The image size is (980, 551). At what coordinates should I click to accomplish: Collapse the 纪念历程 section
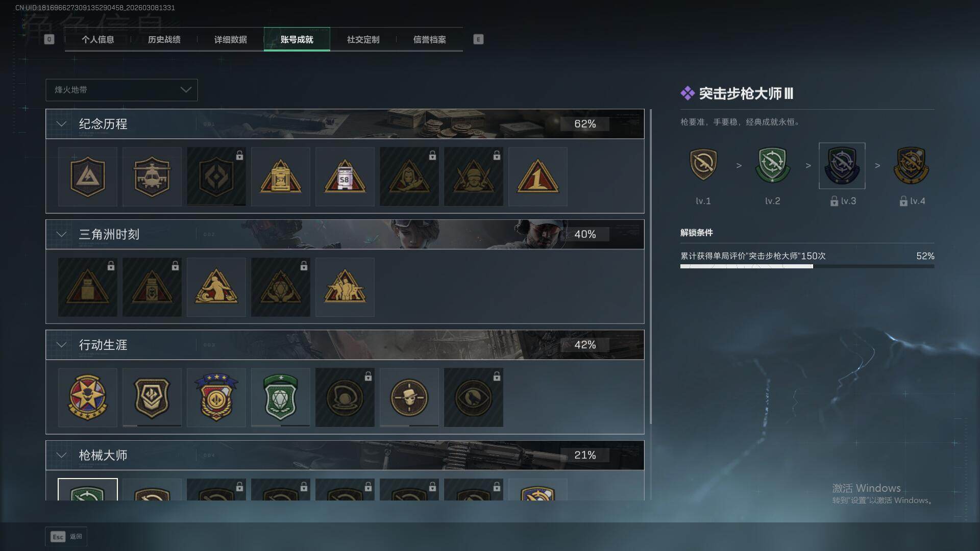click(x=61, y=124)
